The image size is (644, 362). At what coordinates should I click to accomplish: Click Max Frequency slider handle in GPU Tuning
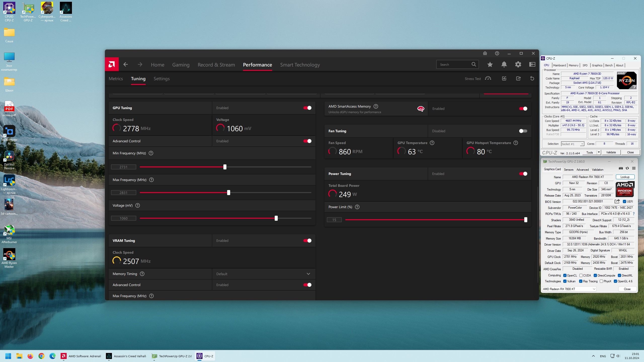(228, 193)
